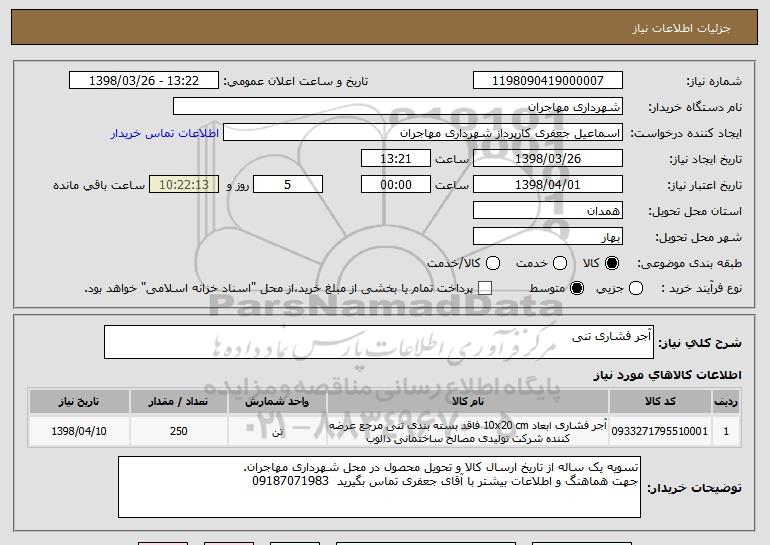Click the شرح کلی نیاز label

(700, 343)
